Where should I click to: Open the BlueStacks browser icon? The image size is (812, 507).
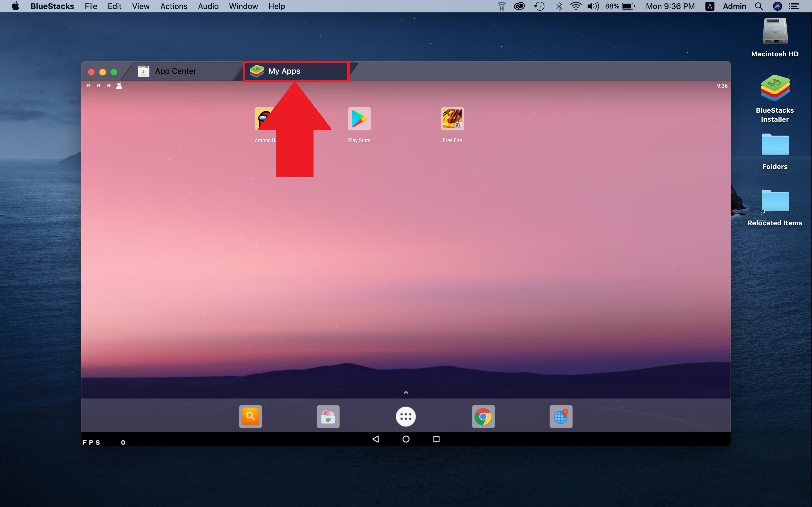(561, 416)
